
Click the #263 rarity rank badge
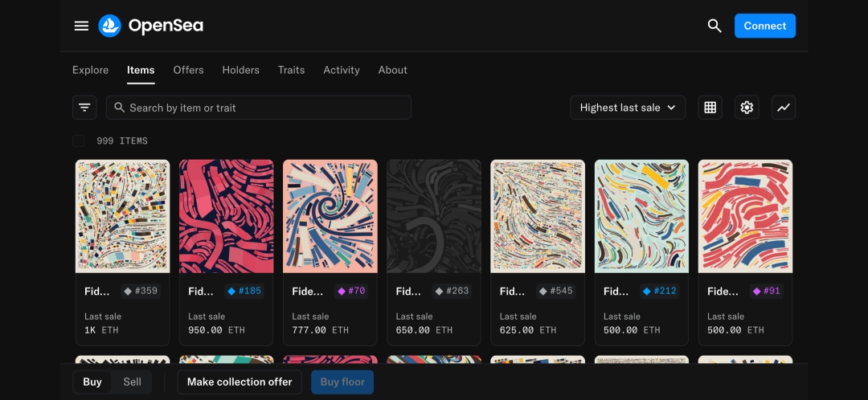[452, 291]
